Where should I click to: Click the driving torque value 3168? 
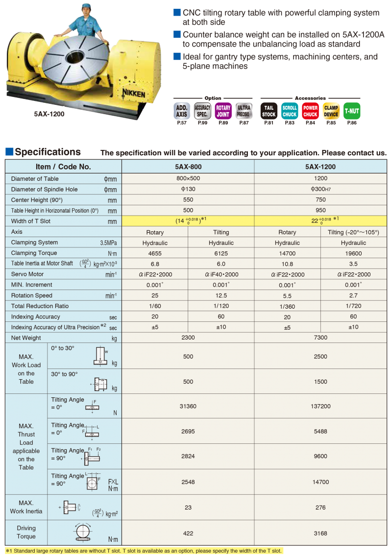pyautogui.click(x=320, y=533)
